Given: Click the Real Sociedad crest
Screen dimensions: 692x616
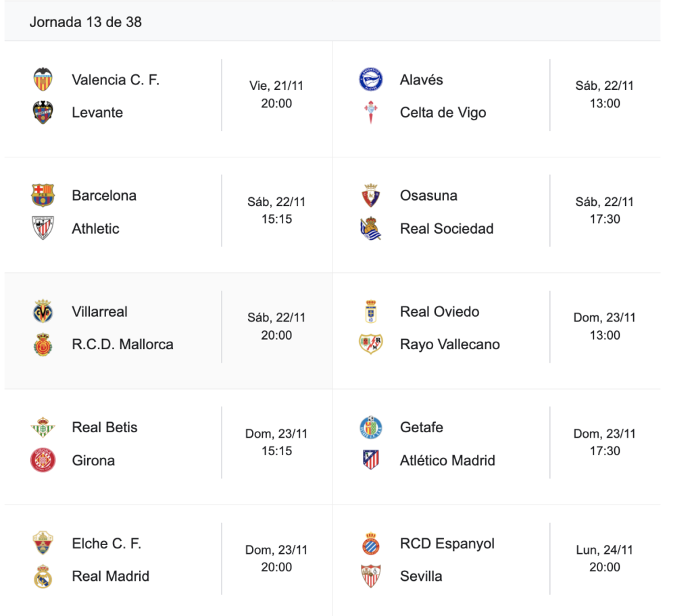Looking at the screenshot, I should click(x=371, y=229).
